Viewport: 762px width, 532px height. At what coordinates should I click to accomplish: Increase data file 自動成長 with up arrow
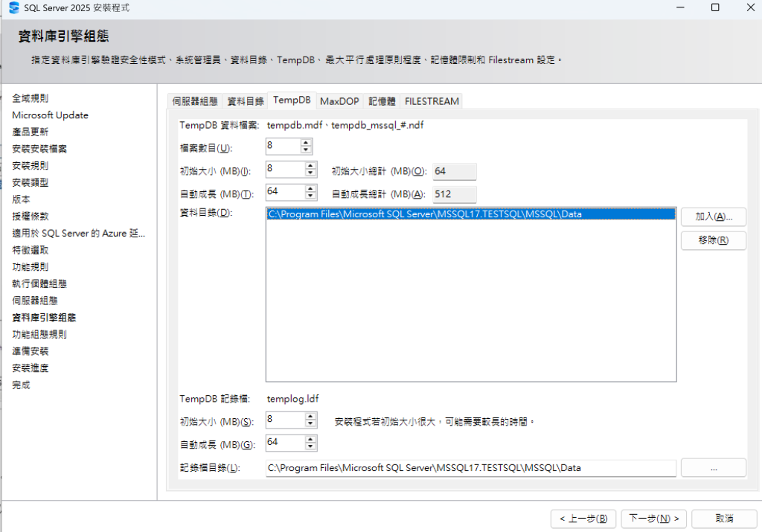click(x=310, y=188)
